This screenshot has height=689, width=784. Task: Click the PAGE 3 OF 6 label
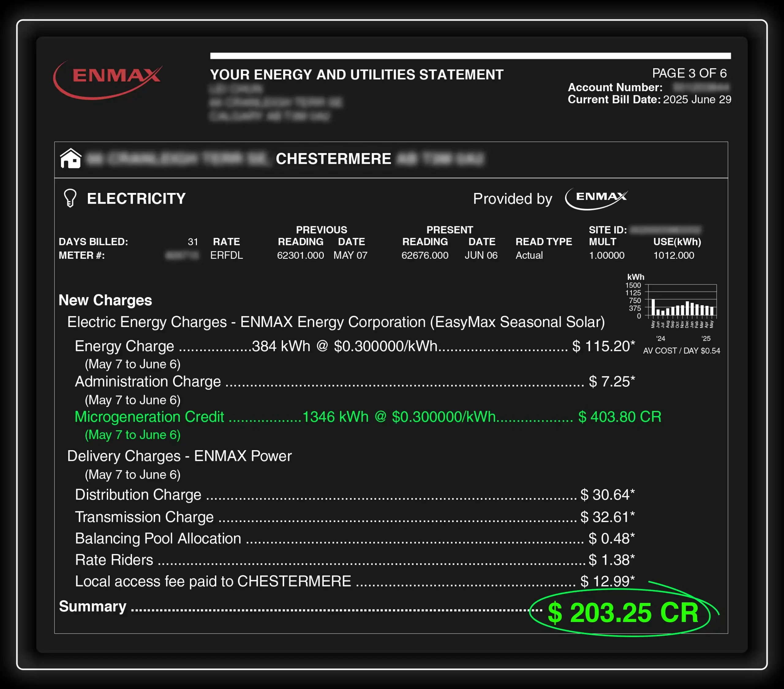click(x=689, y=73)
